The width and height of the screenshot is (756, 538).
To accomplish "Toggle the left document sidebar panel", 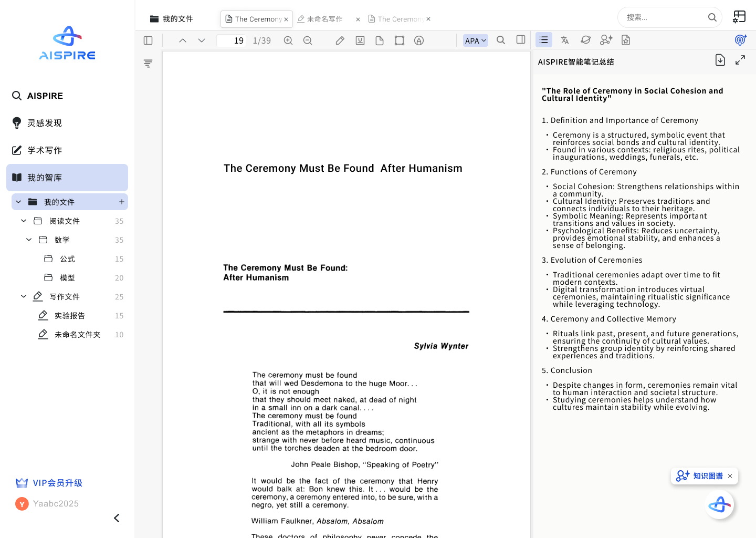I will [148, 40].
